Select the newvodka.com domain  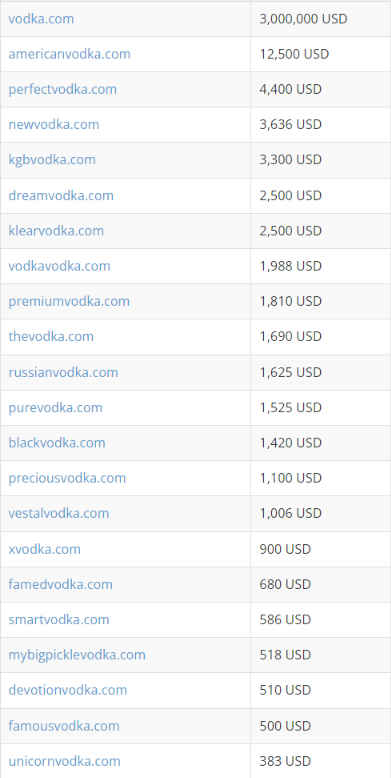pos(54,125)
